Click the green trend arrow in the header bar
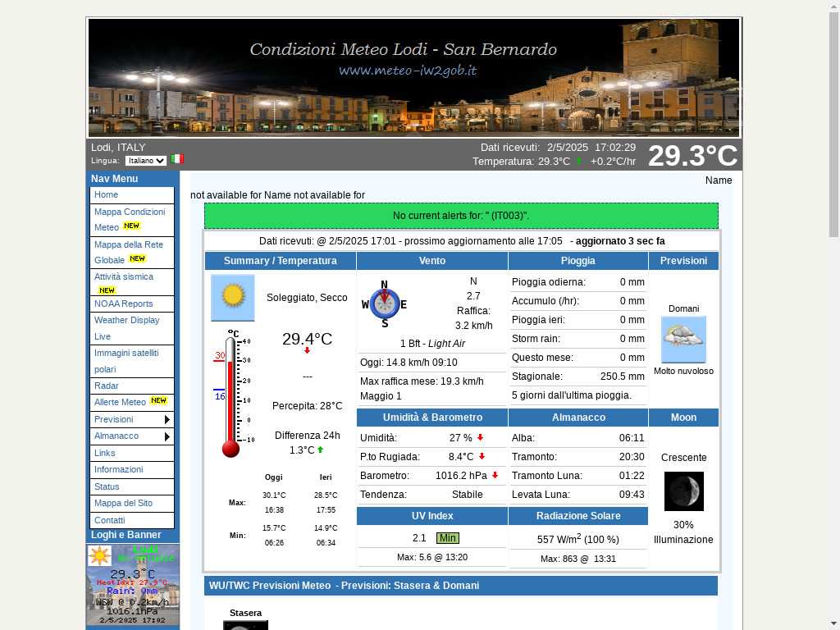The height and width of the screenshot is (630, 840). [579, 161]
